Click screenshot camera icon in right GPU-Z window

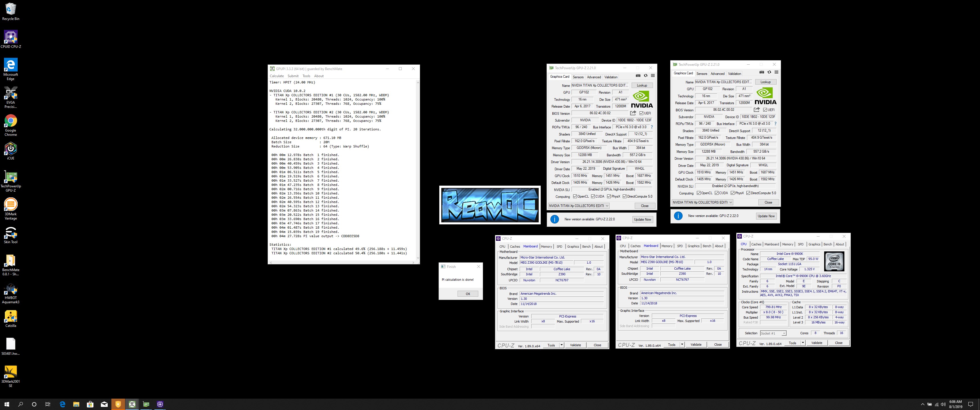(x=761, y=72)
